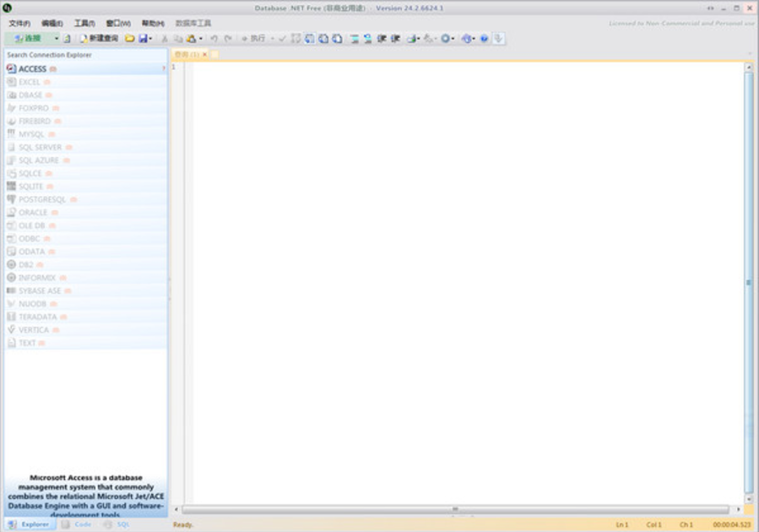This screenshot has height=532, width=759.
Task: Select DBASE connection type
Action: click(x=85, y=95)
